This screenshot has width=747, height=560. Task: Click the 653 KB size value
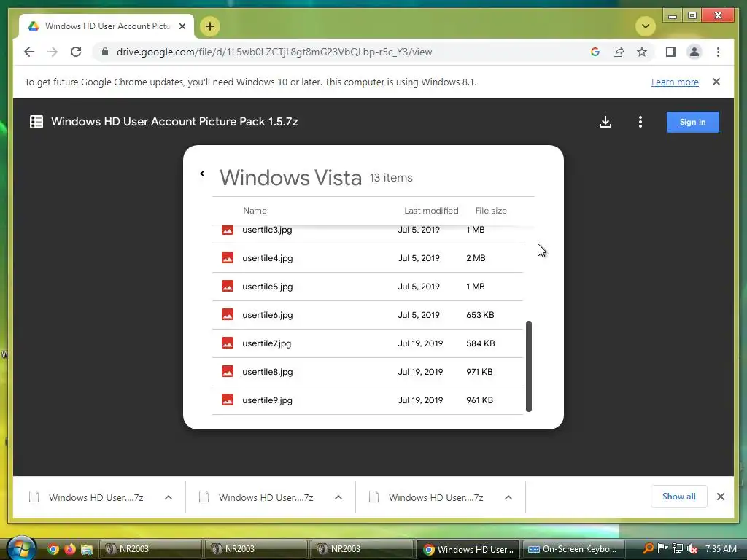(480, 315)
